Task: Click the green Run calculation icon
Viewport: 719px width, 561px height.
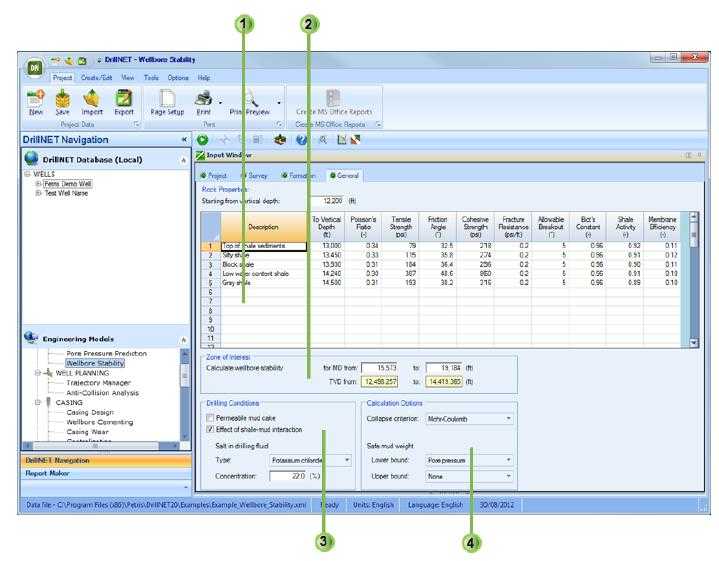Action: [x=203, y=140]
